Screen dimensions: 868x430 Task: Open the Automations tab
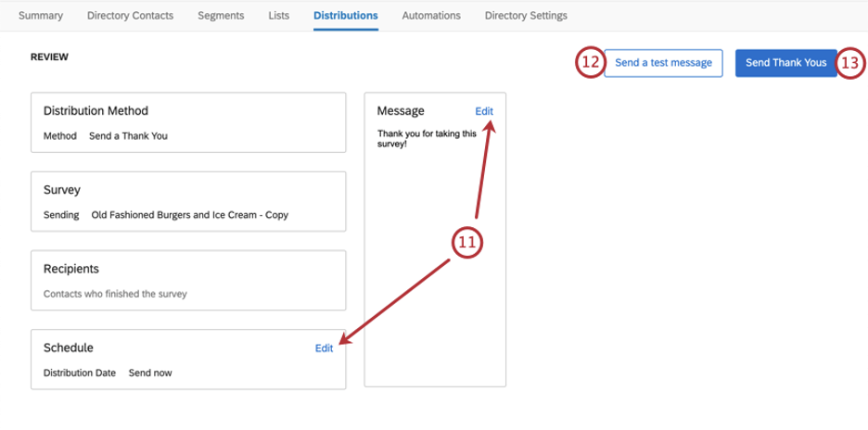click(x=431, y=16)
